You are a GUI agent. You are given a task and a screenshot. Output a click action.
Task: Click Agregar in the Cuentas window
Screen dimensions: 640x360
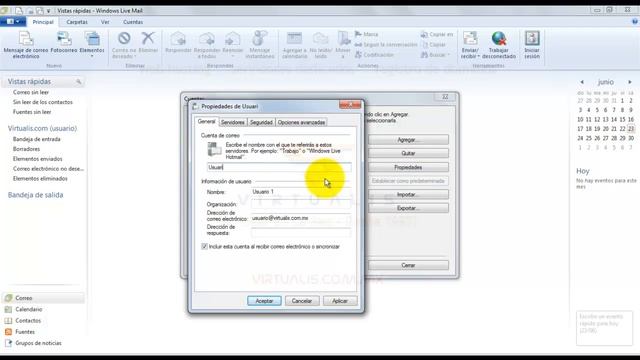pyautogui.click(x=408, y=140)
